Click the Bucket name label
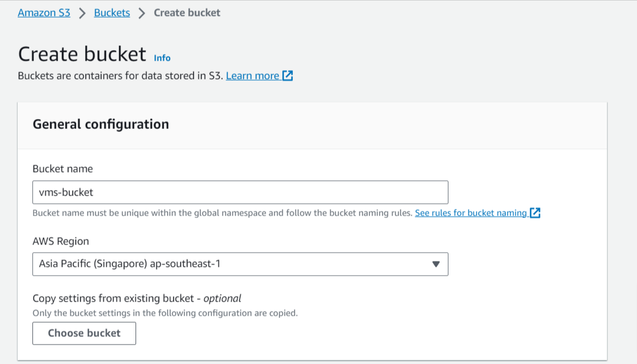637x364 pixels. (62, 168)
